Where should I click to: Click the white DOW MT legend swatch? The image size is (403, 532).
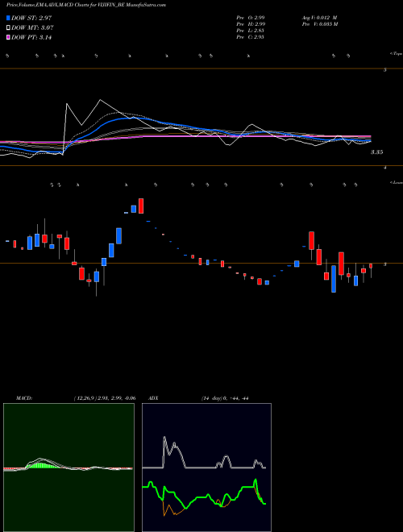[8, 27]
